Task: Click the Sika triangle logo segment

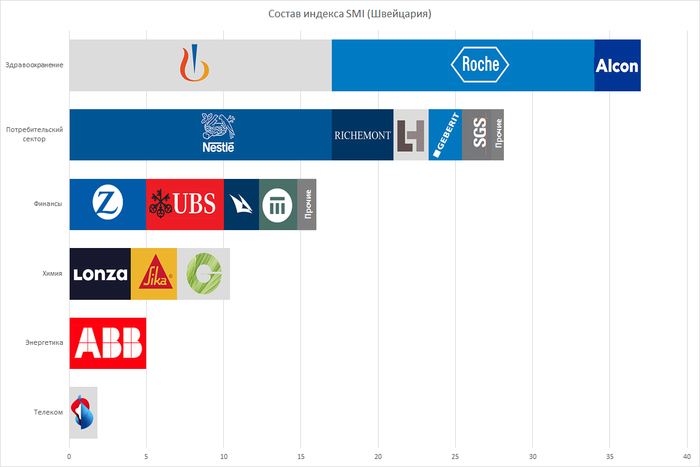Action: [154, 274]
